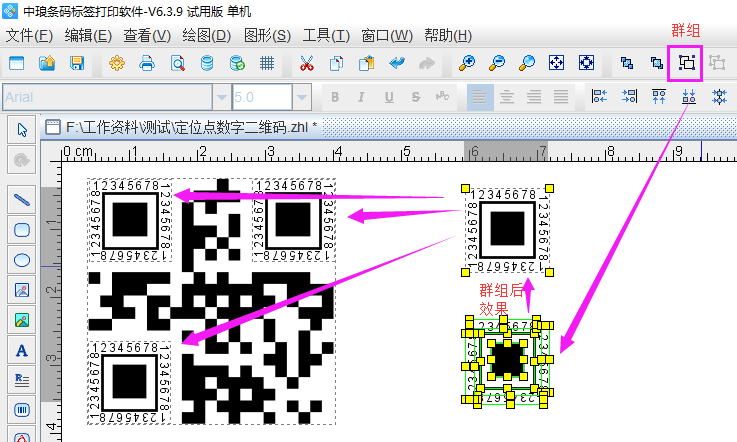The height and width of the screenshot is (442, 737).
Task: Click the scissors Cut icon
Action: 306,63
